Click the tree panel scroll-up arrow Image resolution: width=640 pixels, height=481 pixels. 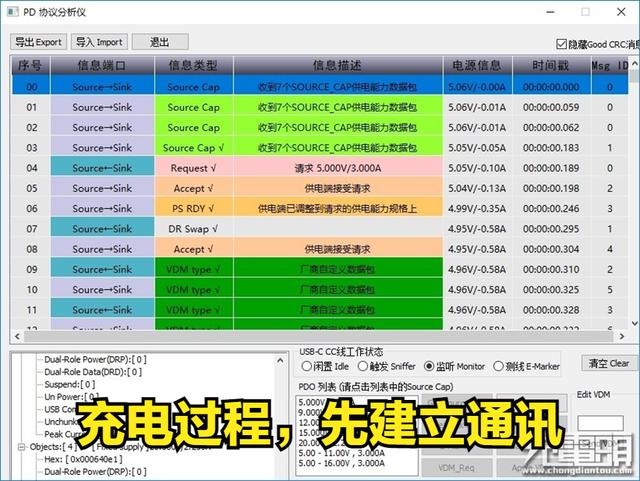[280, 361]
